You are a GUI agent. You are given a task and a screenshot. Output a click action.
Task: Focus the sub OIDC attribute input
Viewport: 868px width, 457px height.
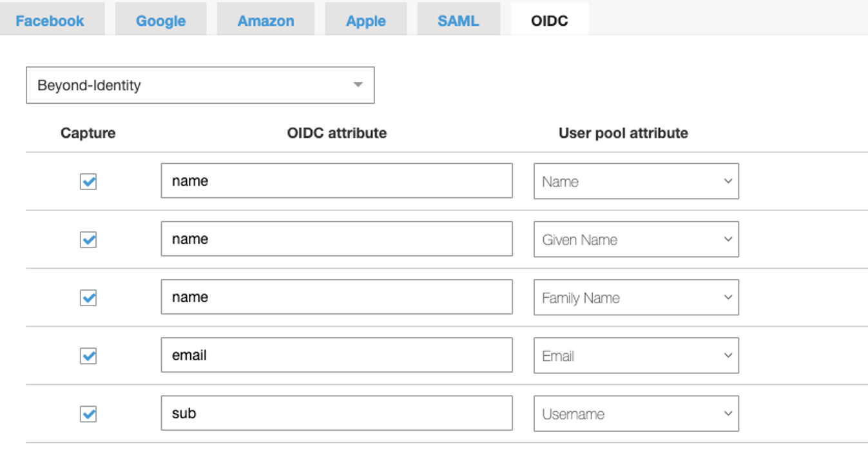click(x=336, y=413)
